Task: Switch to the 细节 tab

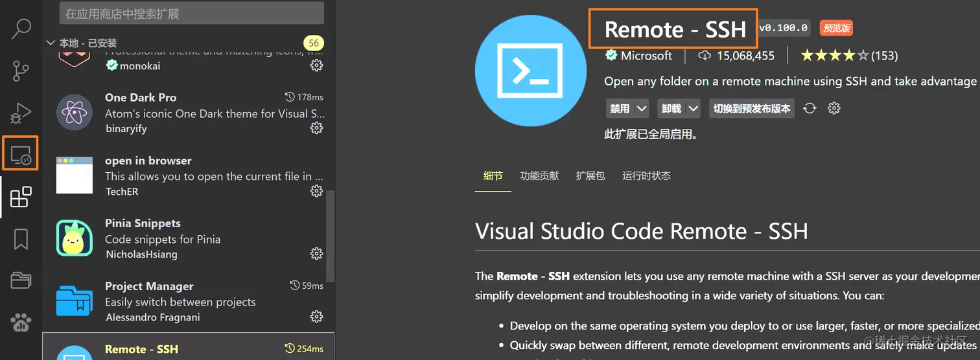Action: [493, 176]
